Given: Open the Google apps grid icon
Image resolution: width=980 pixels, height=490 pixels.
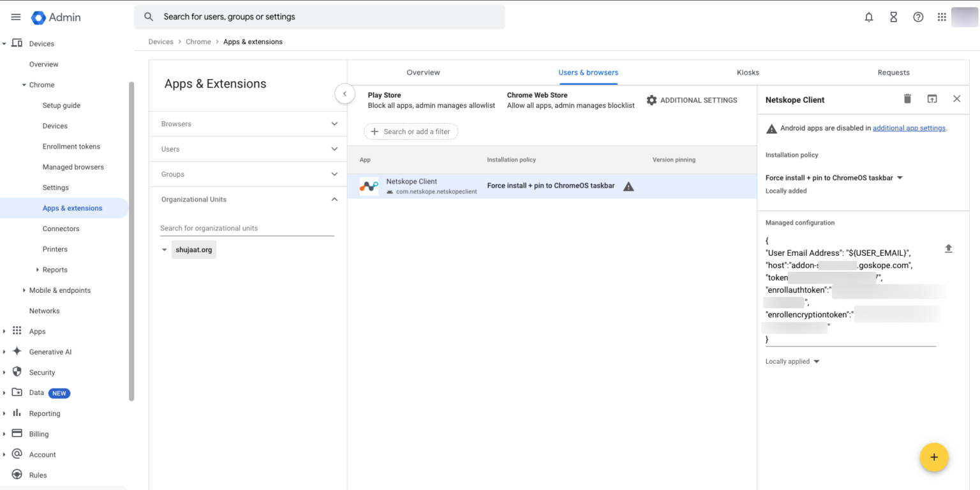Looking at the screenshot, I should point(942,17).
